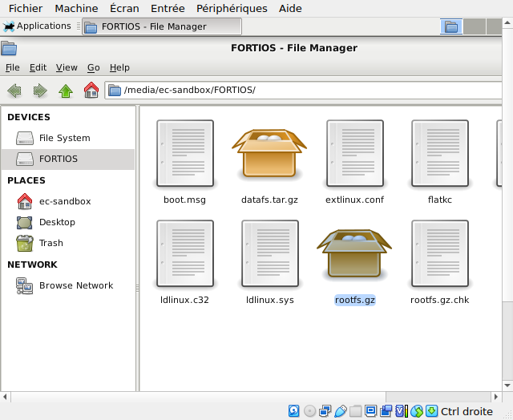
Task: Open Browse Network in the sidebar
Action: [68, 285]
